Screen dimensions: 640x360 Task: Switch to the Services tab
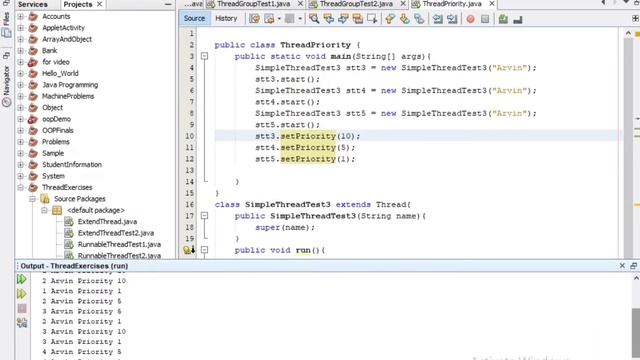point(33,4)
